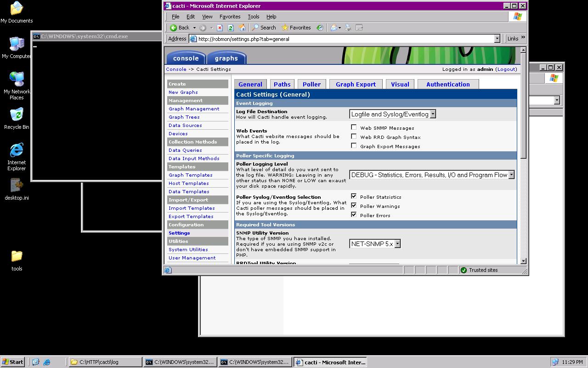This screenshot has width=588, height=368.
Task: Click the IE icon in status bar
Action: tap(168, 270)
